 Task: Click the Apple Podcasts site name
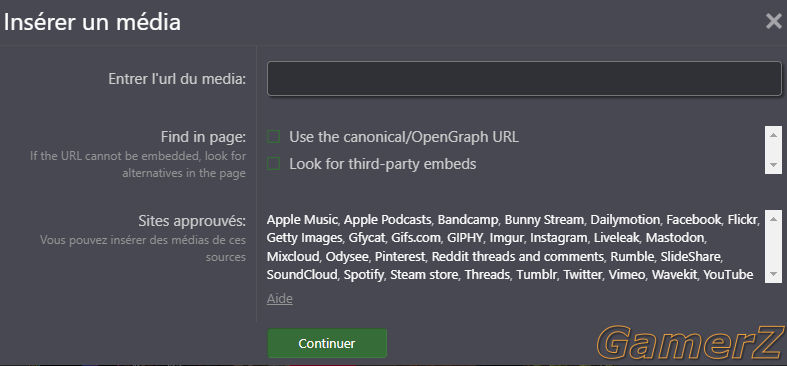[x=387, y=219]
